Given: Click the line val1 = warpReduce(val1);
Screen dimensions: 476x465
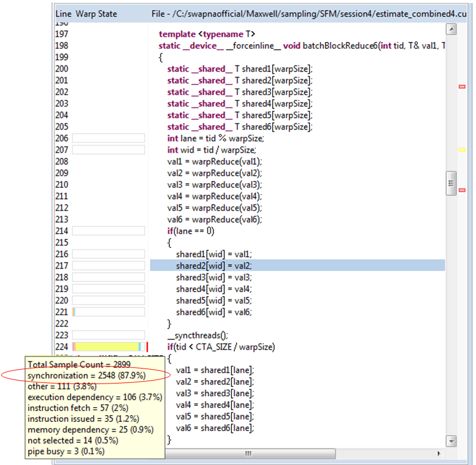Looking at the screenshot, I should click(x=214, y=161).
